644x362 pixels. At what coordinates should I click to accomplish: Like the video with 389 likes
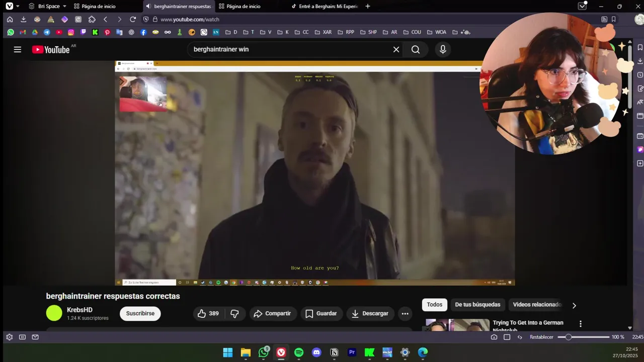[208, 313]
